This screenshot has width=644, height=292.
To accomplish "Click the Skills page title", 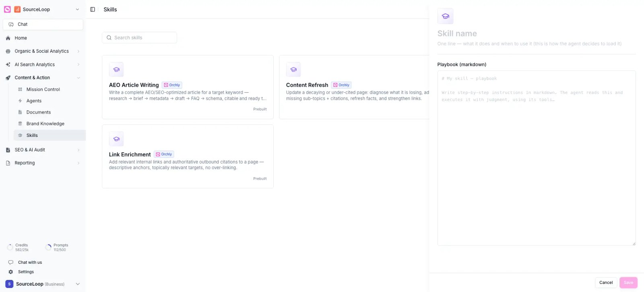I will [x=110, y=9].
